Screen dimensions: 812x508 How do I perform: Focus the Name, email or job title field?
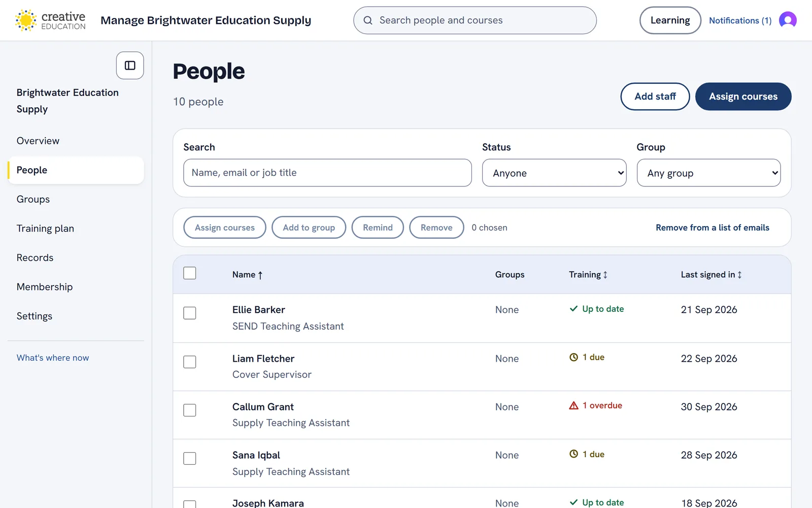pos(327,173)
